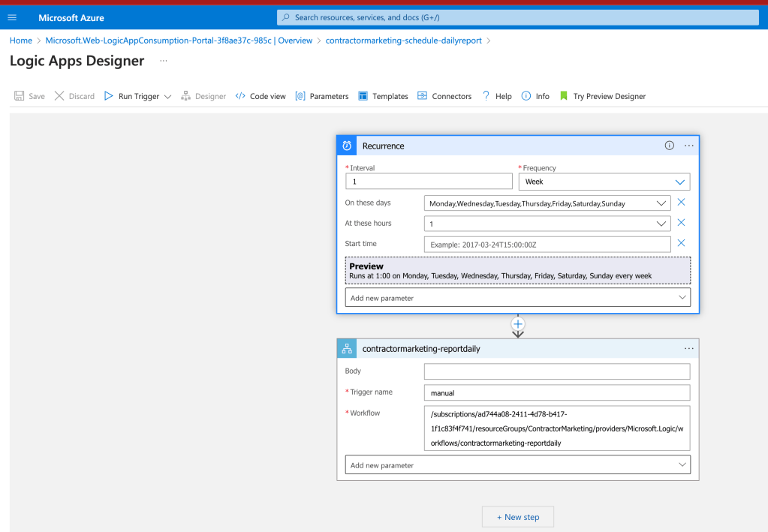This screenshot has height=532, width=768.
Task: Click the Body input field
Action: coord(557,371)
